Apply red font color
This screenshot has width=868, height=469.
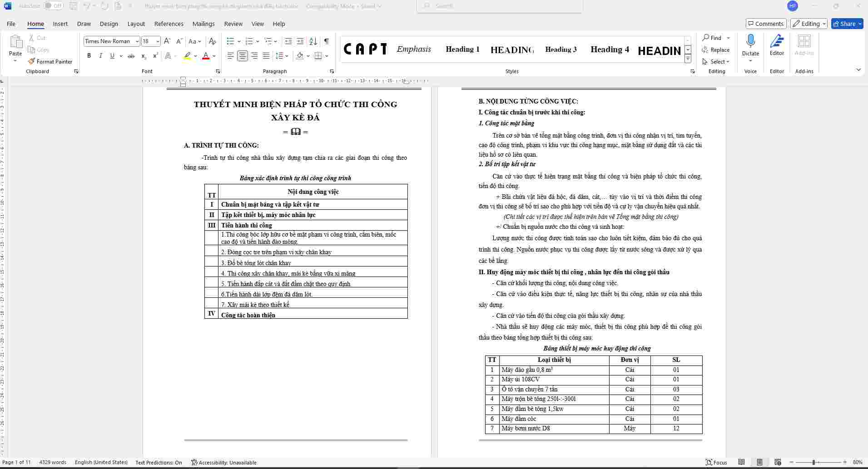206,56
